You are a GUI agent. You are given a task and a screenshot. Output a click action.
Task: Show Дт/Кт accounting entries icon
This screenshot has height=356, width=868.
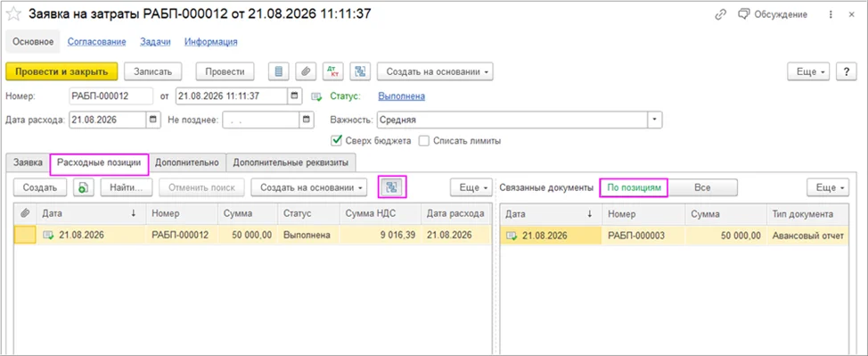[333, 71]
